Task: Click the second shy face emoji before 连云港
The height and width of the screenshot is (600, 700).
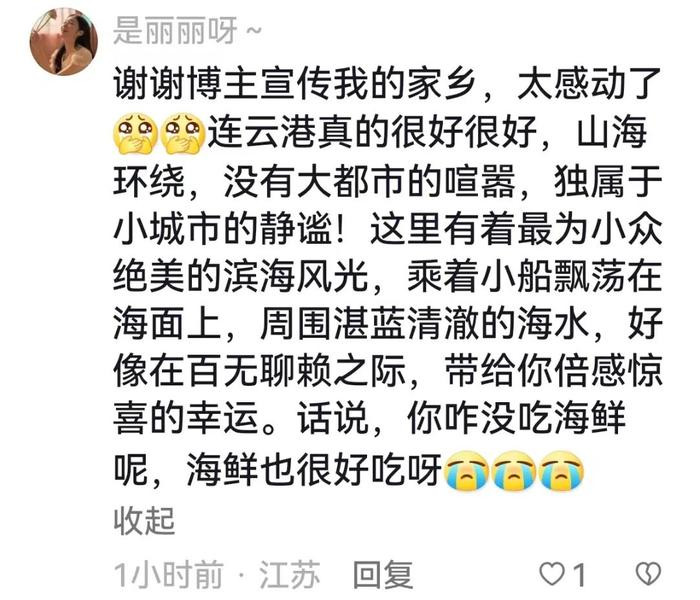Action: [x=183, y=133]
